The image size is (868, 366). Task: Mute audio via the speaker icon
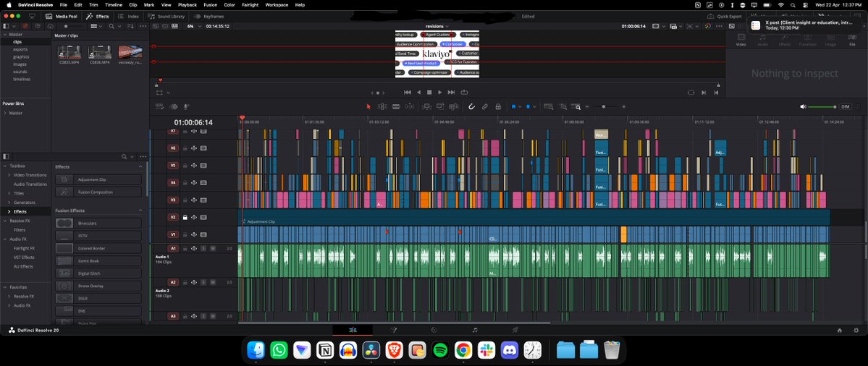pos(804,107)
